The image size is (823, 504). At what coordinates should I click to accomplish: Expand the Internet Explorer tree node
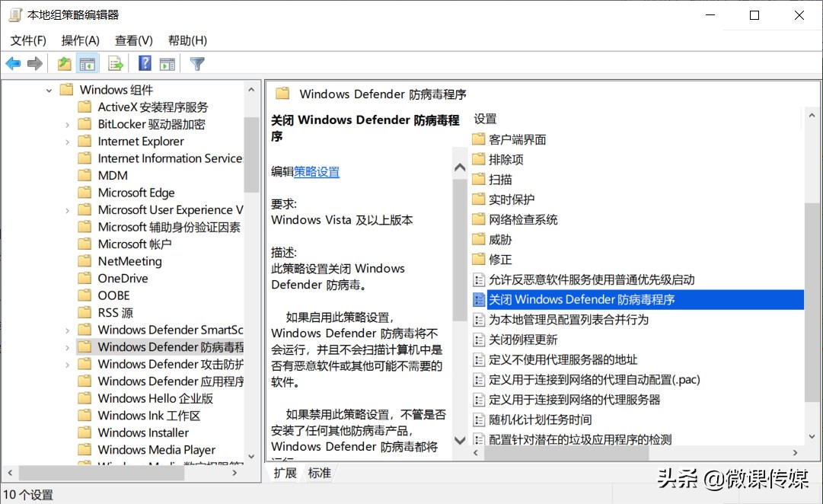tap(68, 141)
